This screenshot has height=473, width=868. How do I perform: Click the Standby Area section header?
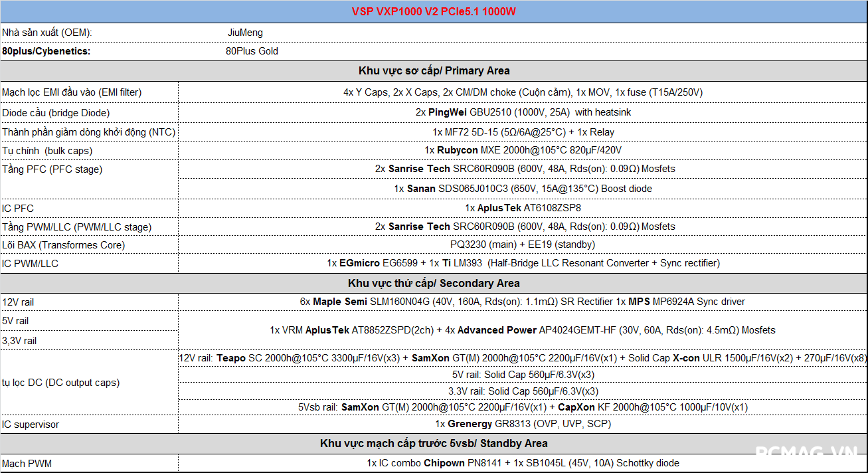click(434, 443)
